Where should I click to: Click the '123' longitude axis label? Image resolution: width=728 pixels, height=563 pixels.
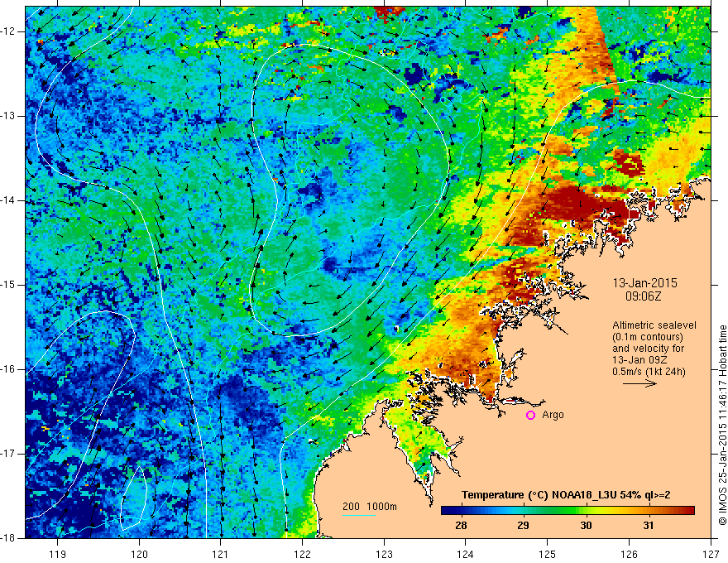[384, 554]
